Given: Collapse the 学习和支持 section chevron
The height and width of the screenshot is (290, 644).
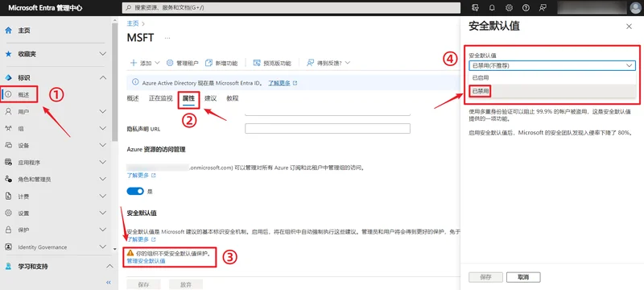Looking at the screenshot, I should 109,266.
